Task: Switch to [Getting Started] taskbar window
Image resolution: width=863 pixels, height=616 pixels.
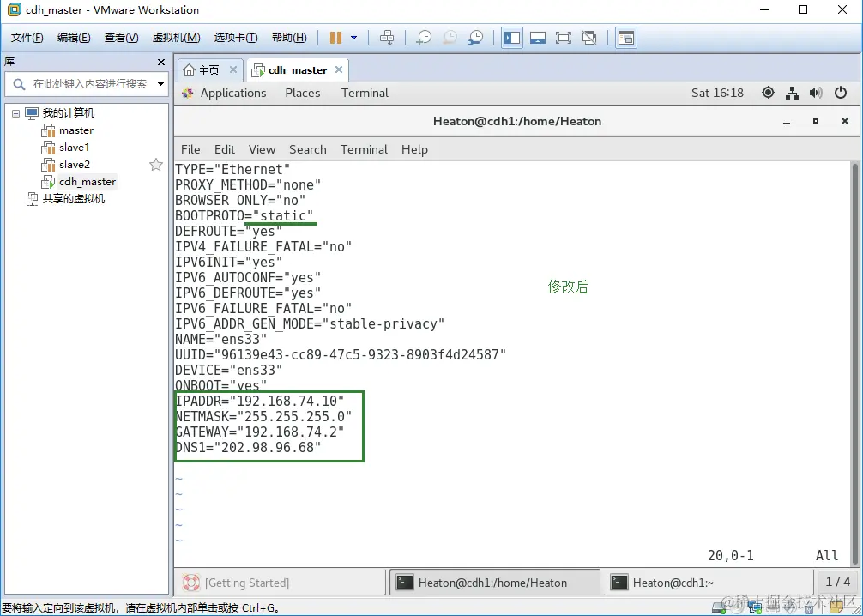Action: (281, 583)
